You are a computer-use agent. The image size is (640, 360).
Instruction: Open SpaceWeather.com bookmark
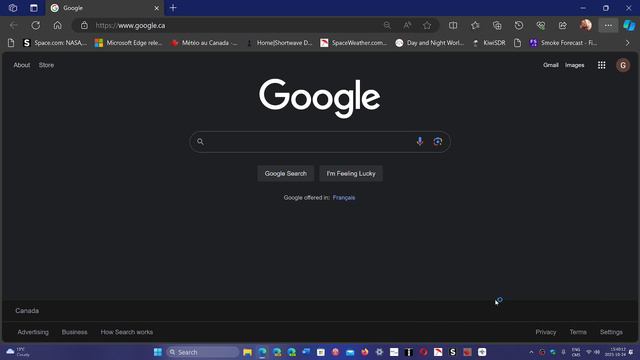point(353,42)
